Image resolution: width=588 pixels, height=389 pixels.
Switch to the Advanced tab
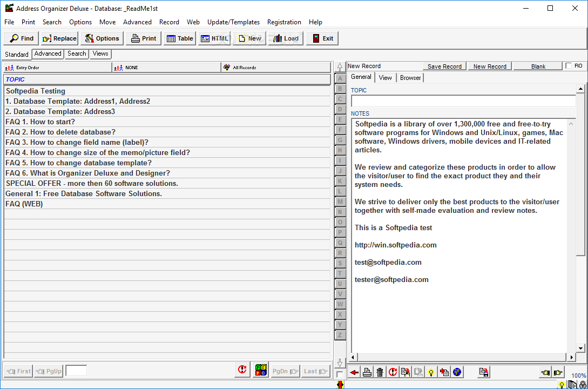[x=48, y=53]
